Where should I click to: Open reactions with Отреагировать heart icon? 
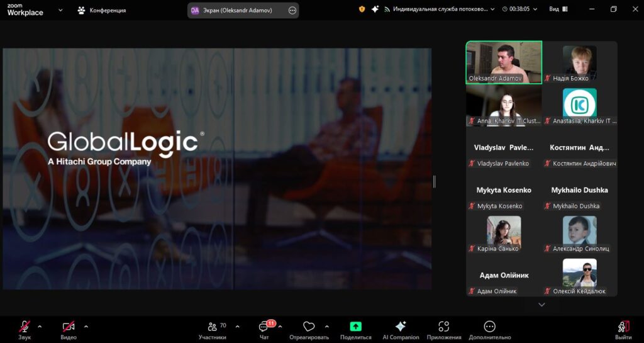[309, 330]
